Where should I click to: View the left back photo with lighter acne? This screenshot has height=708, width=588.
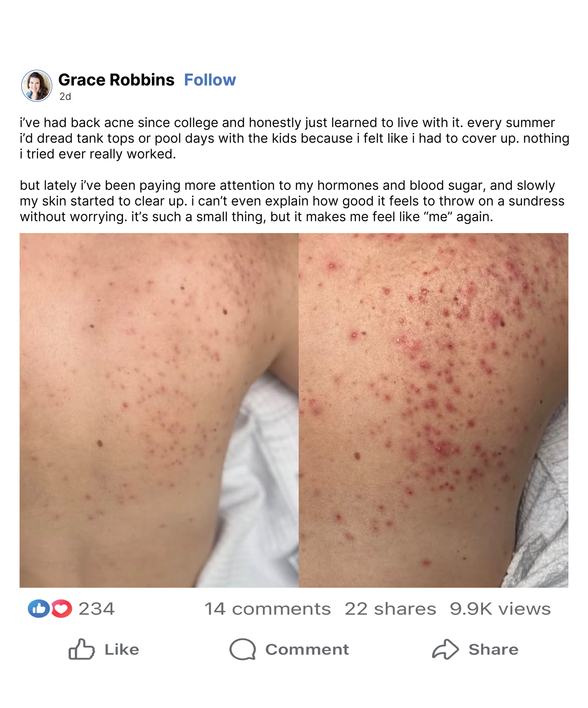[x=159, y=410]
